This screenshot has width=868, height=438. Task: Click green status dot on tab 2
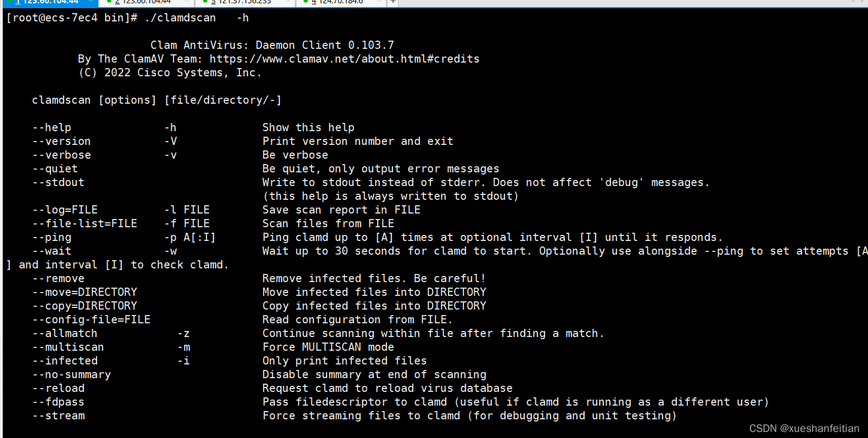pyautogui.click(x=109, y=2)
